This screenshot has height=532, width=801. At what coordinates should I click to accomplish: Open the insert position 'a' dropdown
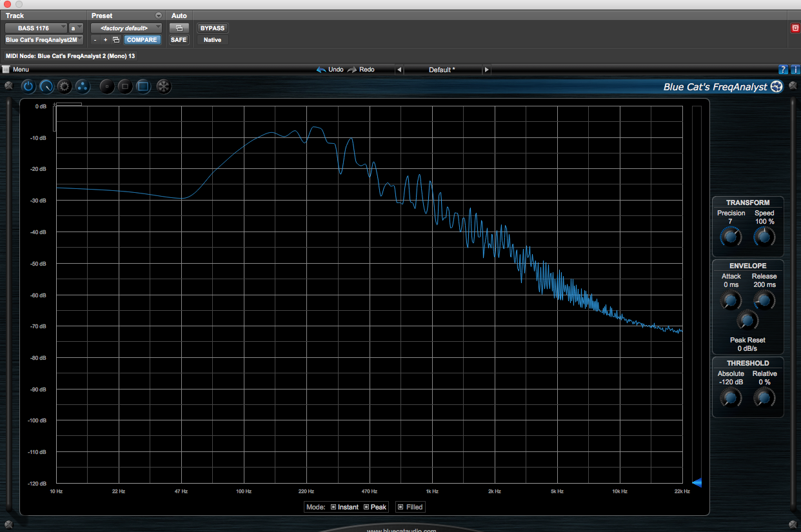(76, 28)
